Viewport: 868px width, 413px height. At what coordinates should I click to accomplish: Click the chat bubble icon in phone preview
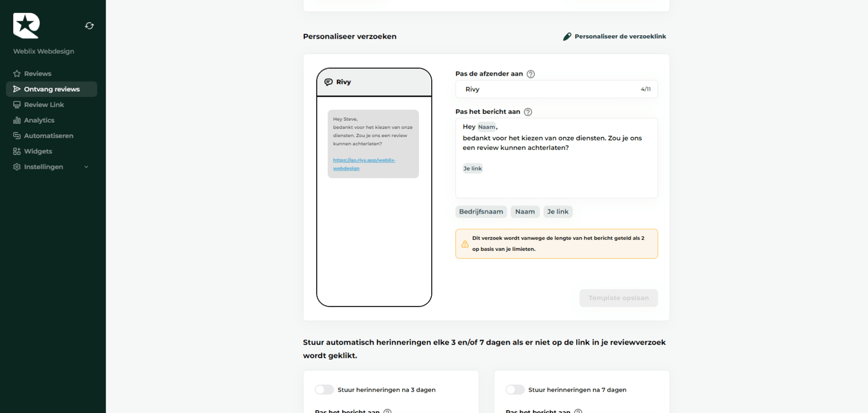pyautogui.click(x=328, y=82)
